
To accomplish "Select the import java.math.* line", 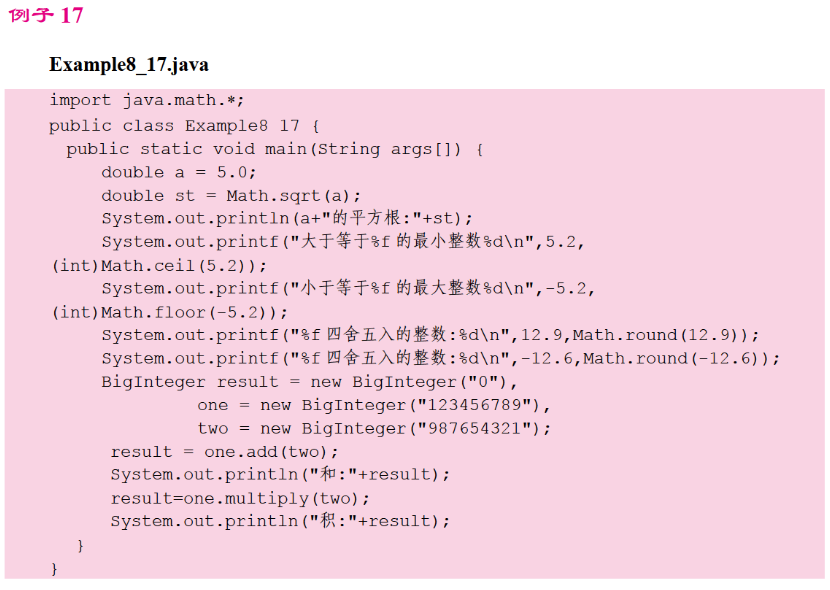I will click(x=147, y=100).
